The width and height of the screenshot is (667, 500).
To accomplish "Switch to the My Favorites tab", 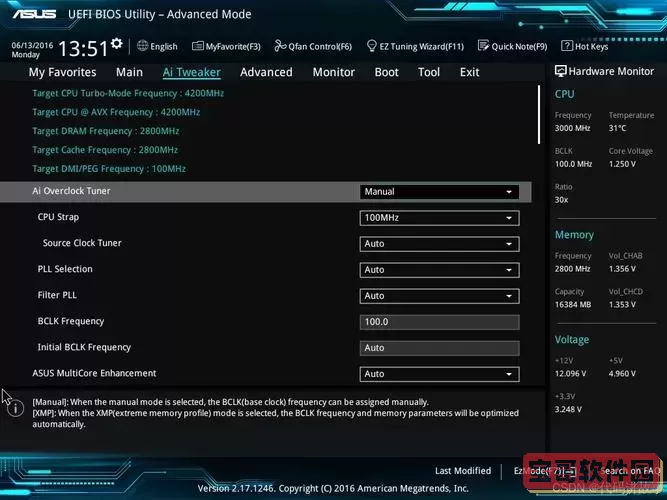I will (63, 72).
